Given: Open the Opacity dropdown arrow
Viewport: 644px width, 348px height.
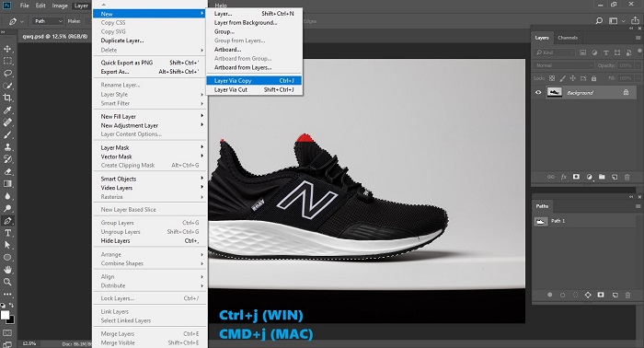Looking at the screenshot, I should 638,65.
